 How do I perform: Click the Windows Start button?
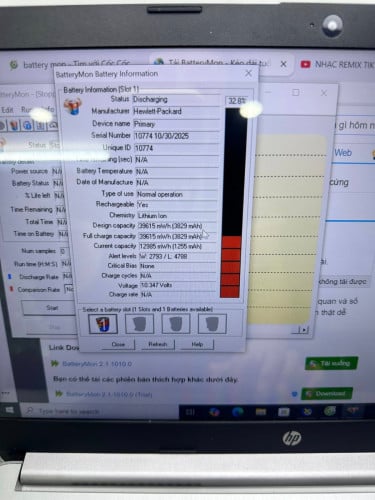9,410
